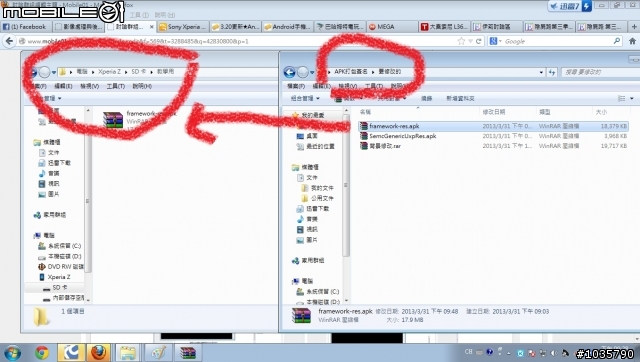The image size is (640, 362).
Task: Click 燒錄 in right window toolbar
Action: pos(427,98)
